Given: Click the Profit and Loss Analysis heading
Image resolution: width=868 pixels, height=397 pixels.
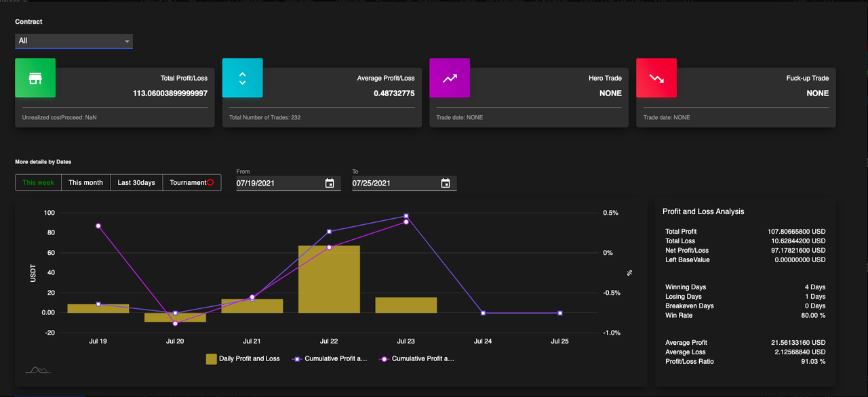Looking at the screenshot, I should click(703, 211).
